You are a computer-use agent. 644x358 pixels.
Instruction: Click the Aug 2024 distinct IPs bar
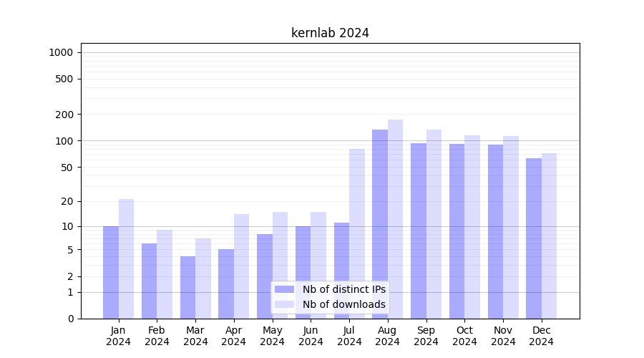380,222
